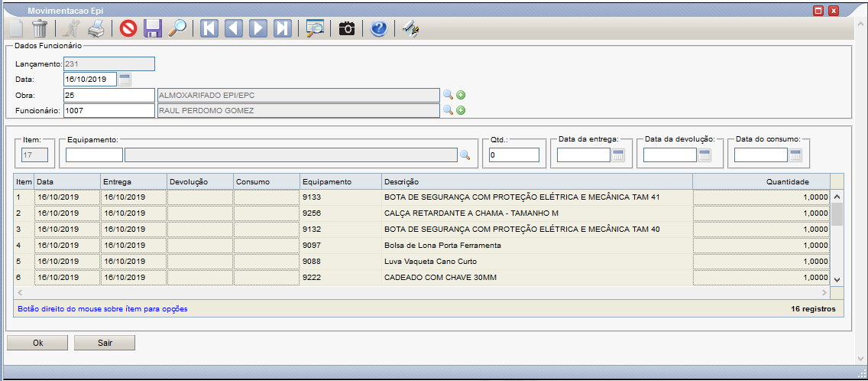Sort by the Entrega column header
The image size is (868, 381).
[x=134, y=181]
